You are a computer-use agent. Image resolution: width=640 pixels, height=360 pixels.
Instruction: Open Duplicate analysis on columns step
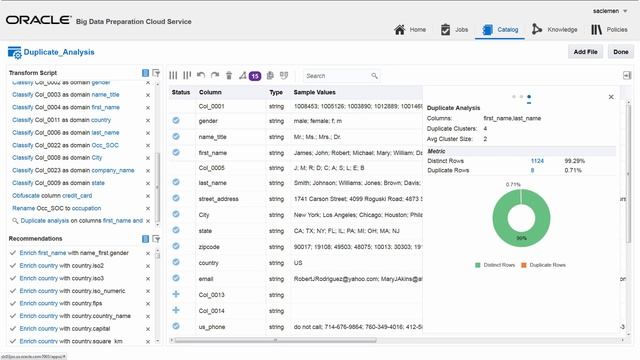(82, 220)
